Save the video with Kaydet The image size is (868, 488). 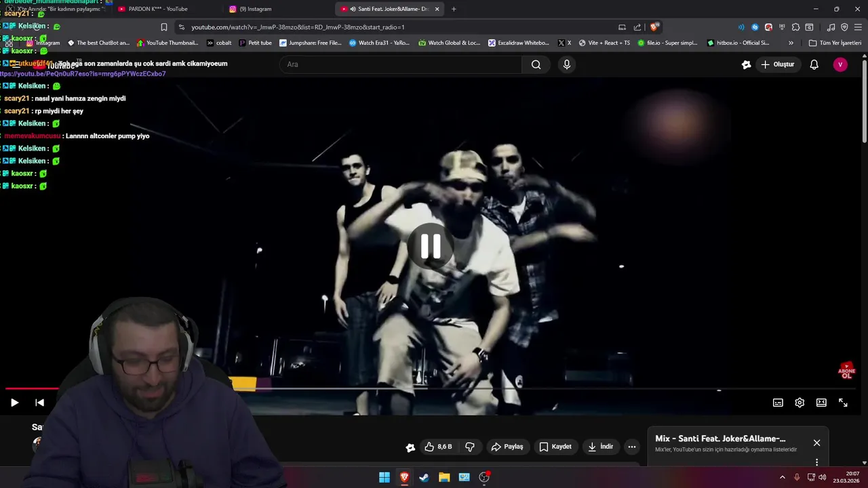[555, 447]
